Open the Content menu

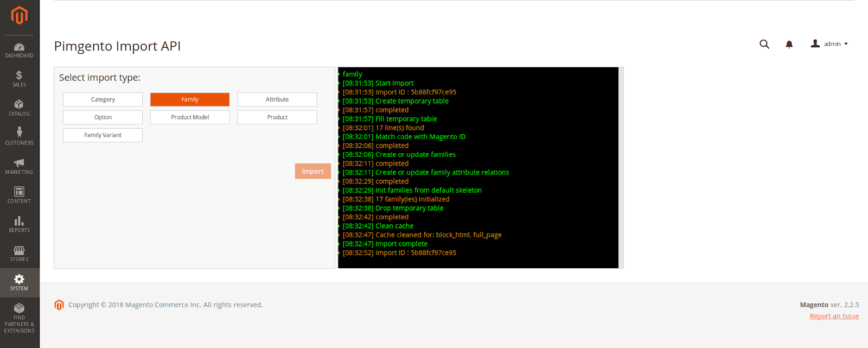point(20,195)
